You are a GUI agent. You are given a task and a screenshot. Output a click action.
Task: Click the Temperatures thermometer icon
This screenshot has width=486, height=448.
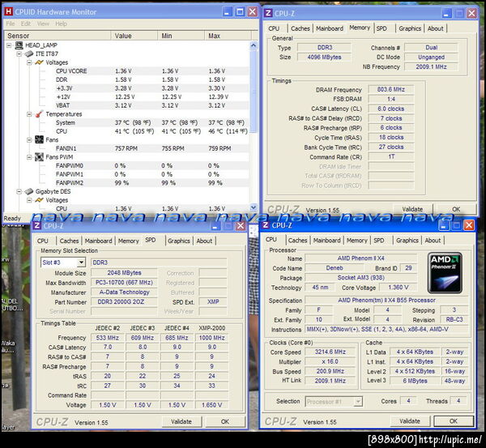39,114
